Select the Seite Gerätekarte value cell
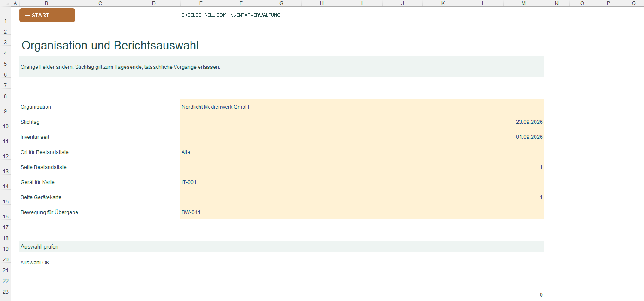The image size is (644, 301). (362, 197)
